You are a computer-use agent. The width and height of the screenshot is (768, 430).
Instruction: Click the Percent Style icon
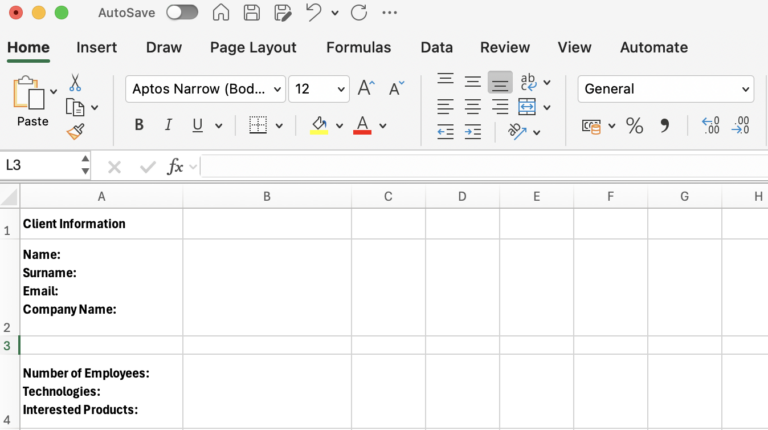[x=634, y=126]
